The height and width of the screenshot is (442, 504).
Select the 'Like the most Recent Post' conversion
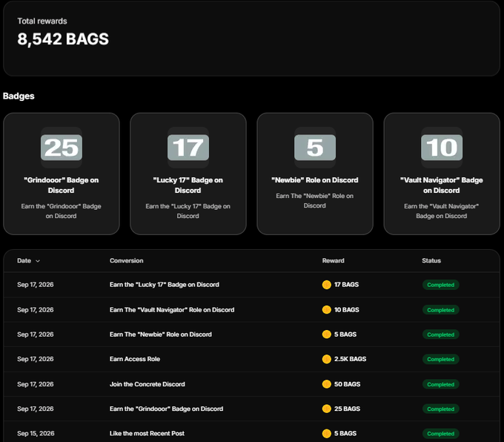click(147, 433)
